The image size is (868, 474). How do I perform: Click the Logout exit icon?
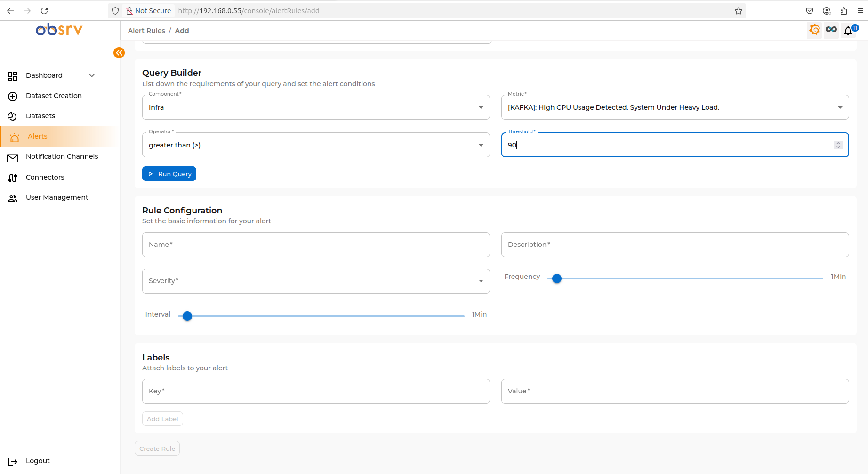pos(13,461)
